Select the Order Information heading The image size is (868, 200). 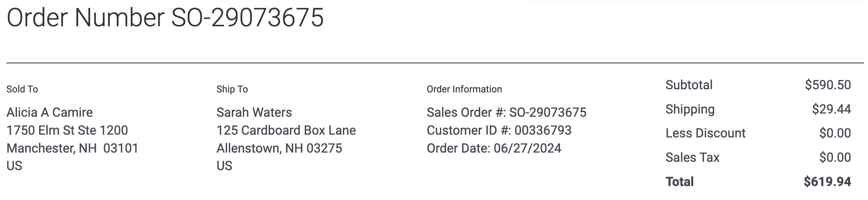(464, 89)
